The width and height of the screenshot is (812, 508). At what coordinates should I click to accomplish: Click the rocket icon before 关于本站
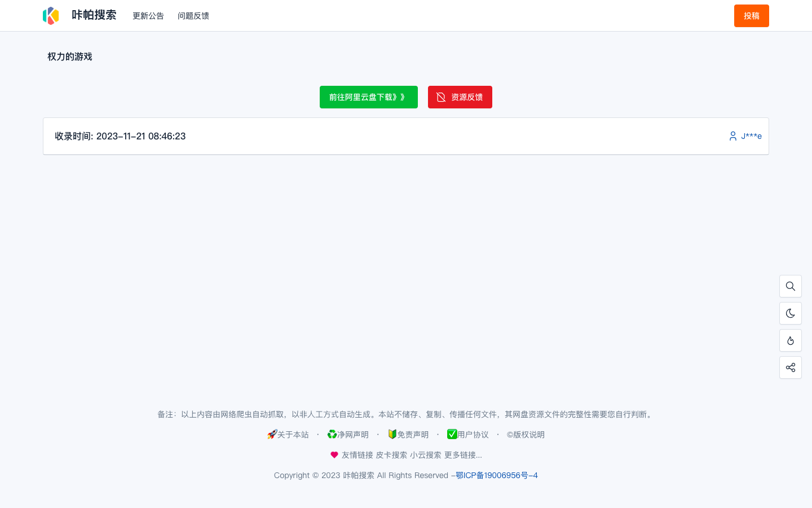coord(273,434)
